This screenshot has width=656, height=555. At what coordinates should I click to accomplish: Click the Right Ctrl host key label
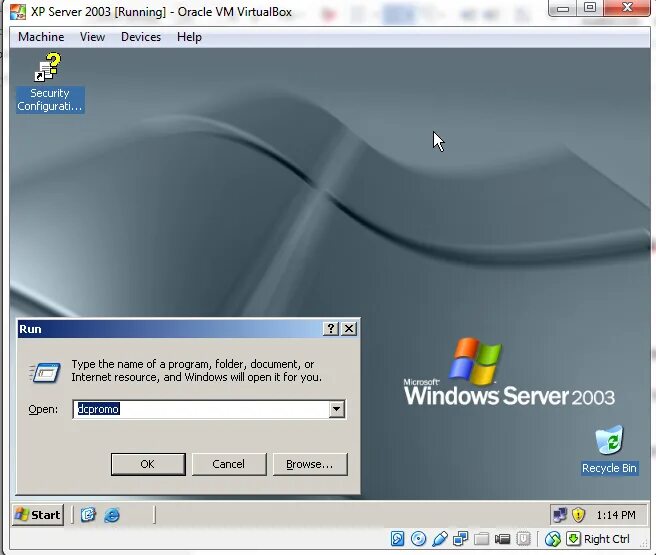click(607, 539)
